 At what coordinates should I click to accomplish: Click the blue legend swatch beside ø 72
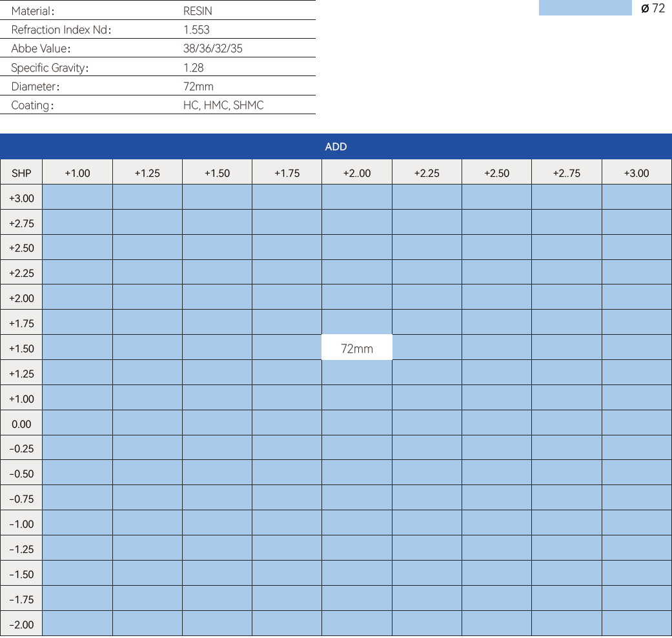(x=585, y=8)
